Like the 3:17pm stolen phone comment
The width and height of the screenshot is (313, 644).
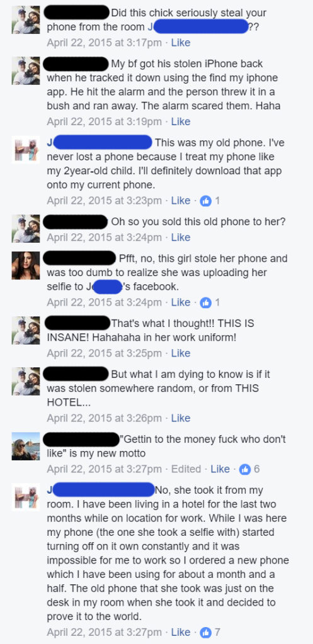click(181, 43)
